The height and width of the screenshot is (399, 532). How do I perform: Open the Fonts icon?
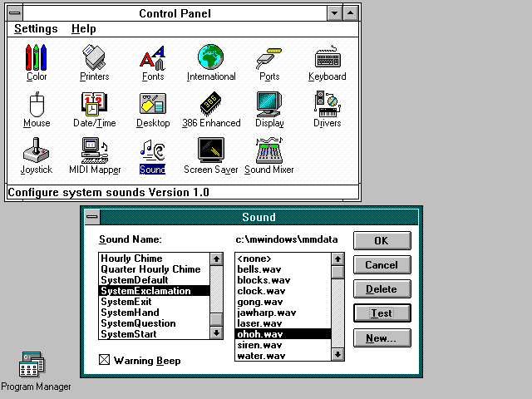pos(153,58)
